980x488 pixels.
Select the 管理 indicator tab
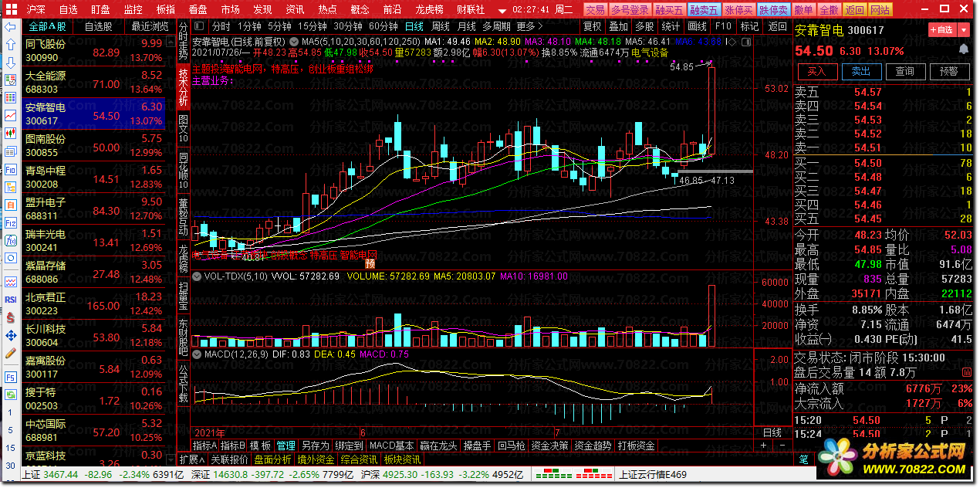(x=286, y=446)
